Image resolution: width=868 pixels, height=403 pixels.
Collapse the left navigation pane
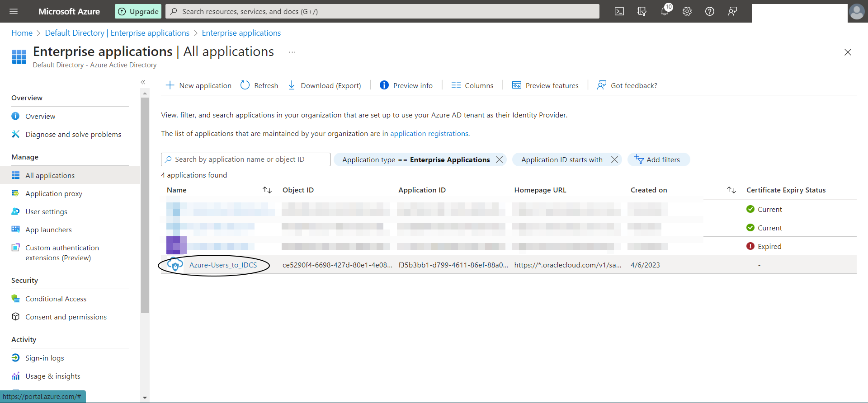click(x=143, y=82)
